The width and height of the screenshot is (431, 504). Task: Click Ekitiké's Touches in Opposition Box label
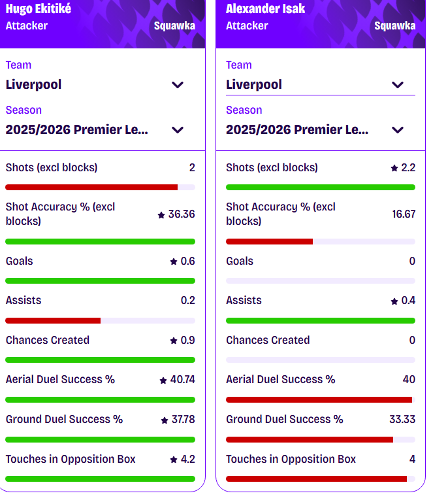[71, 459]
